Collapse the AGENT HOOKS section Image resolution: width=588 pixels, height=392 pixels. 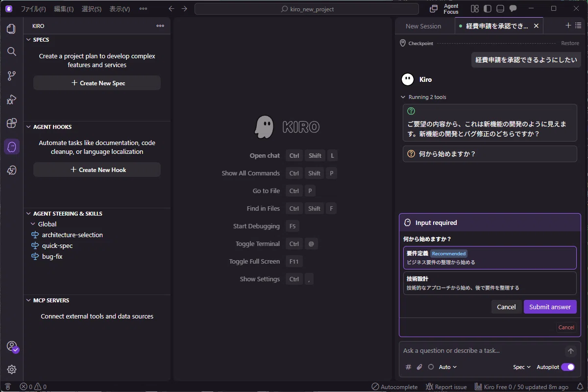pyautogui.click(x=28, y=127)
